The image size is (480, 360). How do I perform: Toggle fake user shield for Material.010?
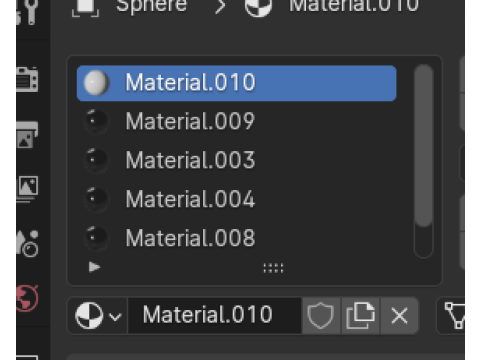(321, 315)
